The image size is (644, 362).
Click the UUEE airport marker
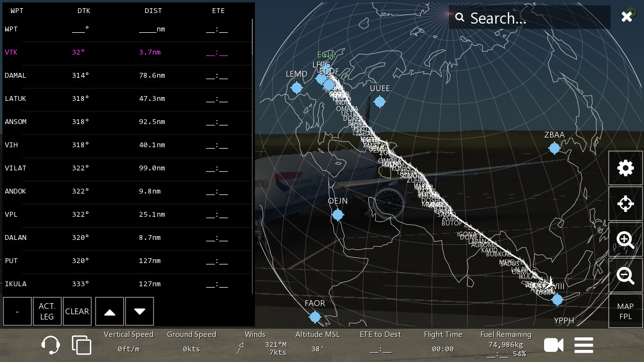point(380,101)
